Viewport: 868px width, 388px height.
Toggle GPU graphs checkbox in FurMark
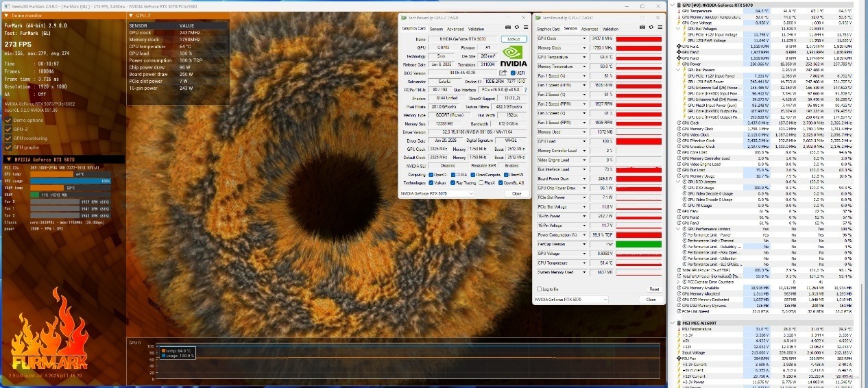(x=8, y=147)
